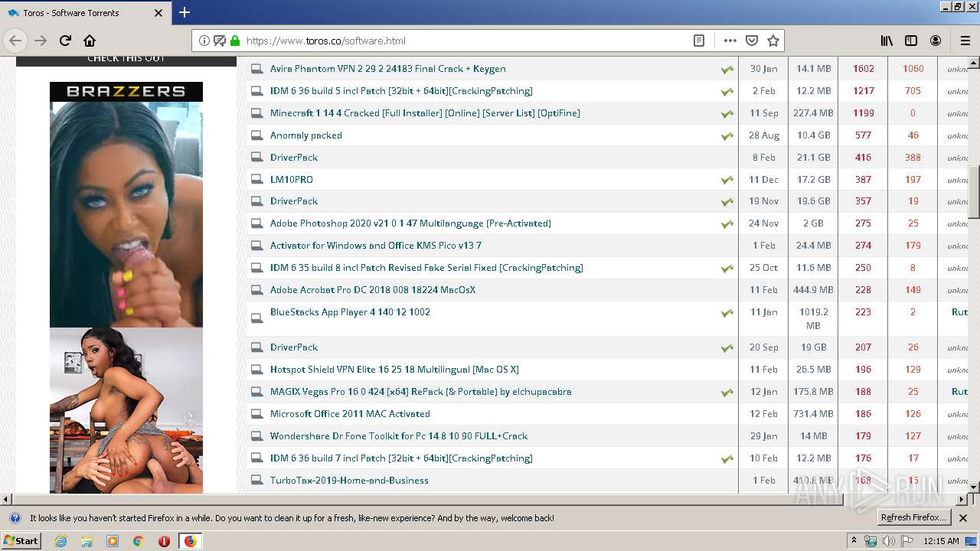Select the Toros - Software Torrents tab

[x=85, y=13]
